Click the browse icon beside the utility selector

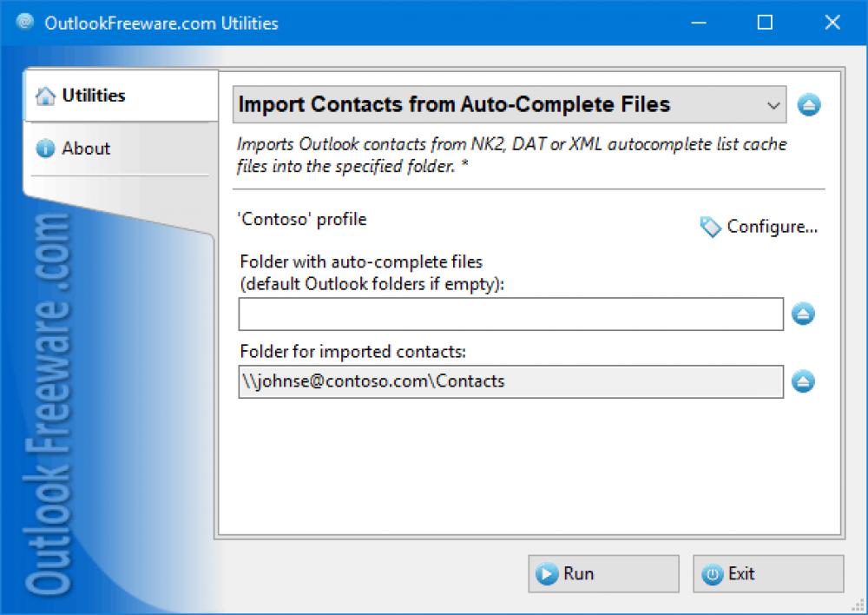[808, 104]
